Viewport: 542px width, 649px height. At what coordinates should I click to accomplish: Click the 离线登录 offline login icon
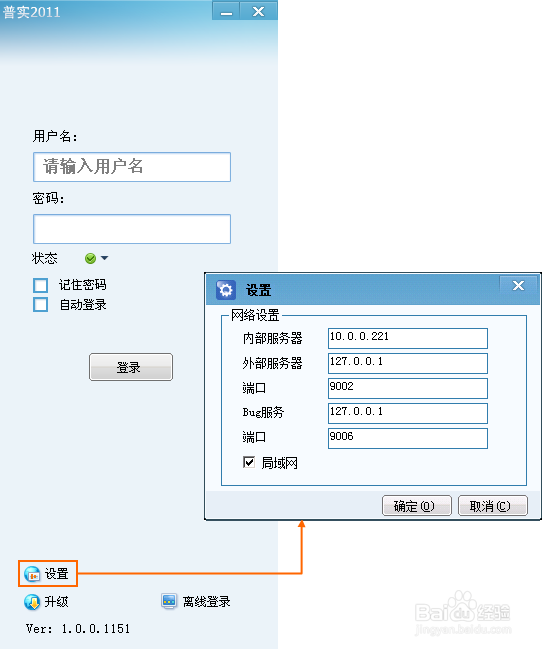tap(169, 601)
